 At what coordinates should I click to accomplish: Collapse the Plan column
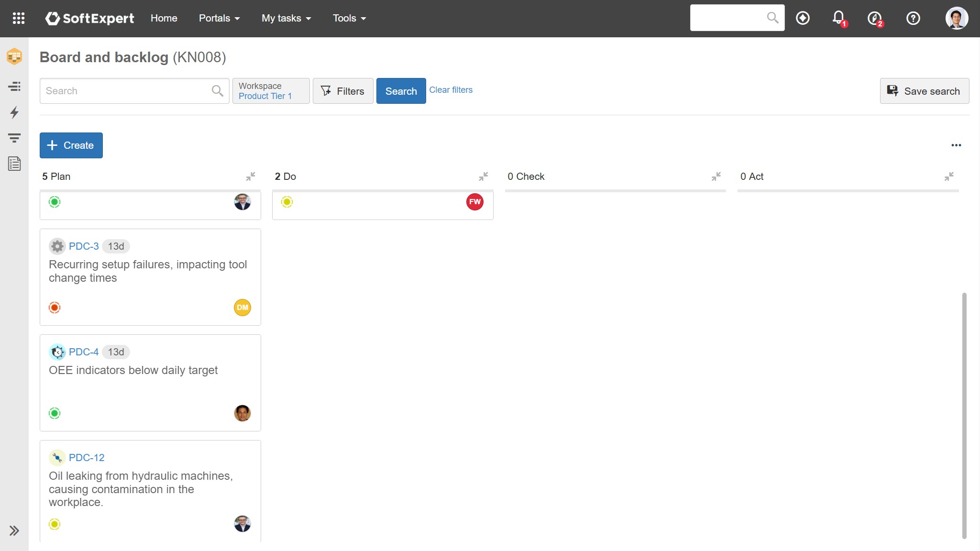pos(251,176)
